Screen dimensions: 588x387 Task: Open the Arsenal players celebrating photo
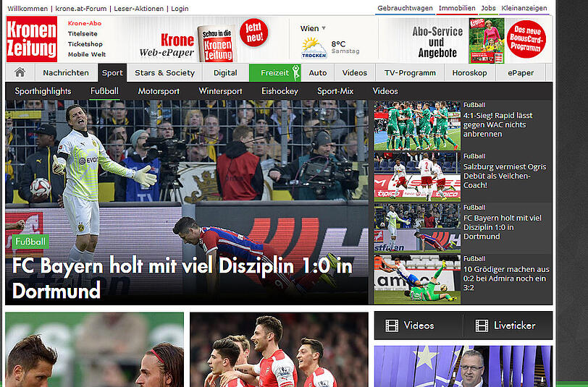pyautogui.click(x=279, y=350)
